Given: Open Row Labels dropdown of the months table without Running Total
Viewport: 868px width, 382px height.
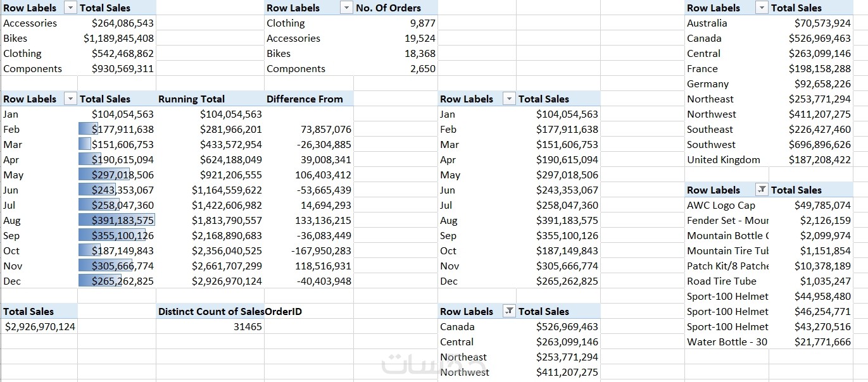Looking at the screenshot, I should 509,99.
